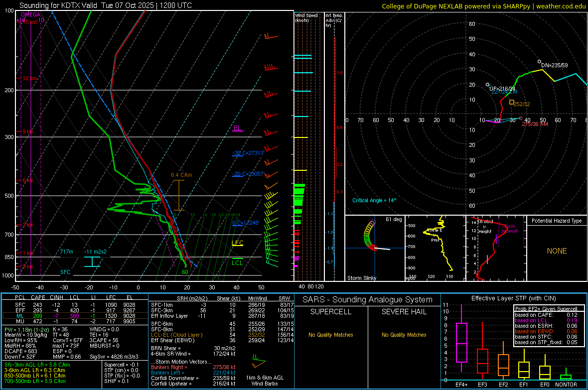The height and width of the screenshot is (390, 588).
Task: Click the Theta-E v. Pres panel label
Action: click(435, 235)
